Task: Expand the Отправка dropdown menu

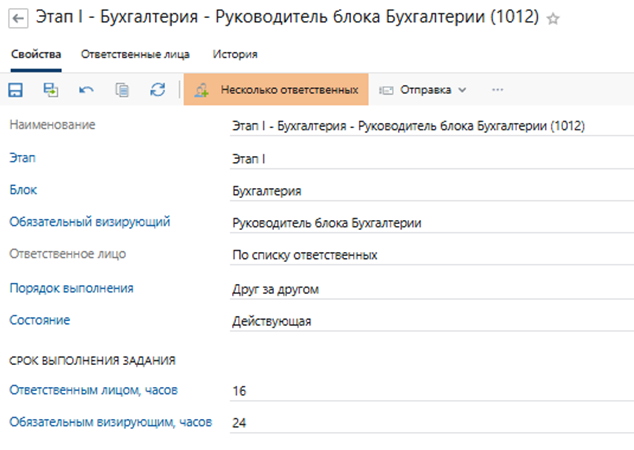Action: [x=423, y=90]
